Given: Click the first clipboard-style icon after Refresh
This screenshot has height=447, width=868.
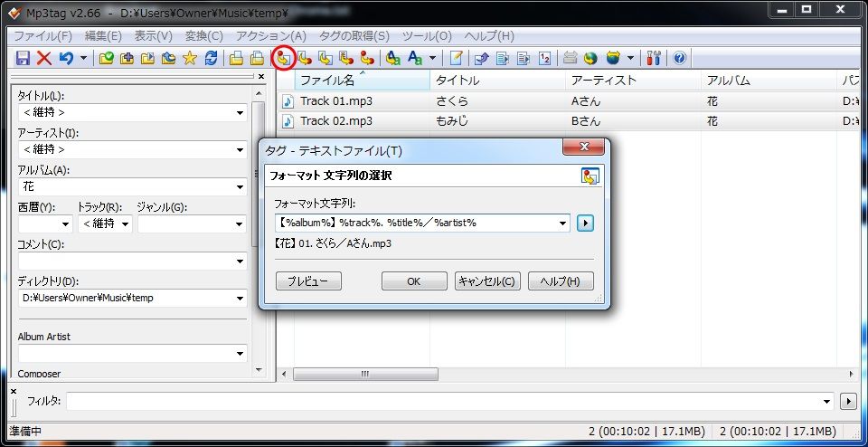Looking at the screenshot, I should (236, 58).
